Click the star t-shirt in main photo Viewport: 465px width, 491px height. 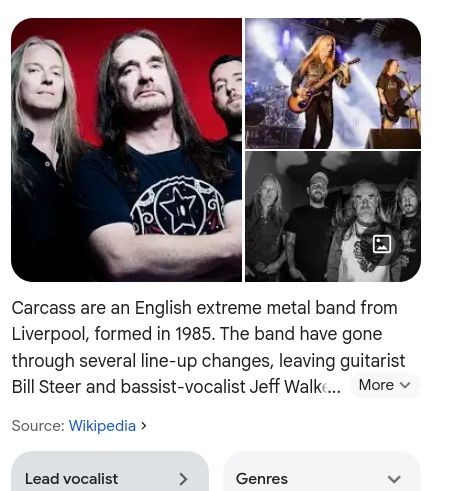(x=179, y=208)
